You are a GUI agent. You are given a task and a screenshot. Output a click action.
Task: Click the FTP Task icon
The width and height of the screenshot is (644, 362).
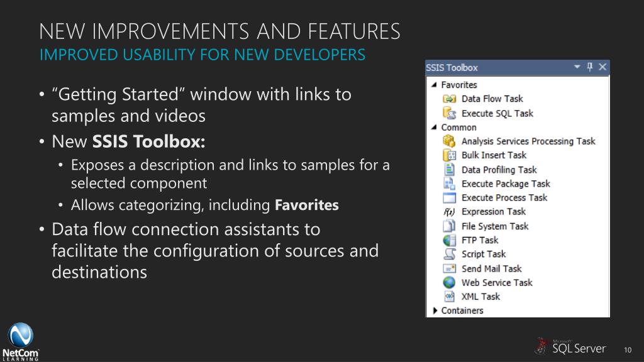(x=449, y=240)
